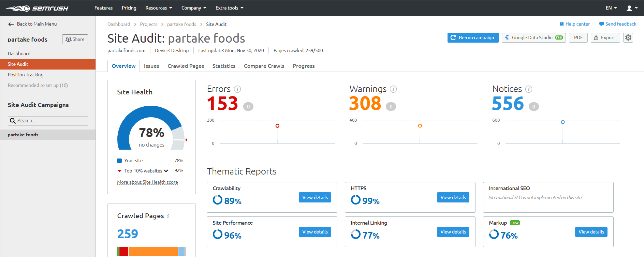644x257 pixels.
Task: Go to Dashboard breadcrumb
Action: 119,25
